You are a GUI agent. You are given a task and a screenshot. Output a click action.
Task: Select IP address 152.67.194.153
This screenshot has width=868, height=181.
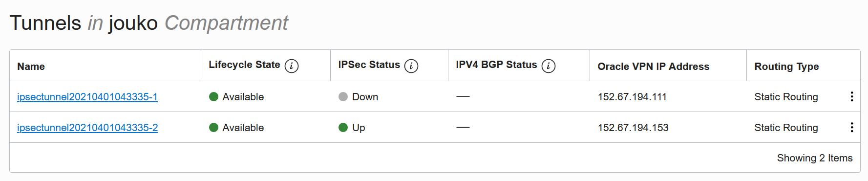tap(633, 128)
